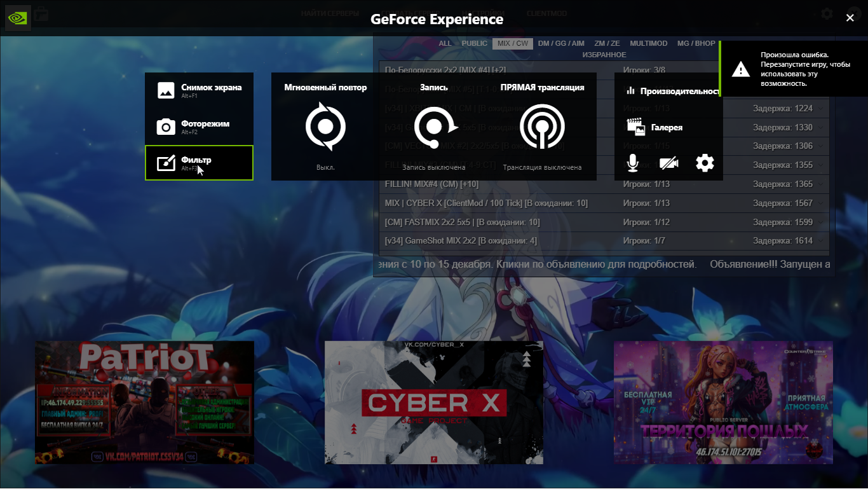
Task: Toggle the microphone icon
Action: tap(632, 163)
